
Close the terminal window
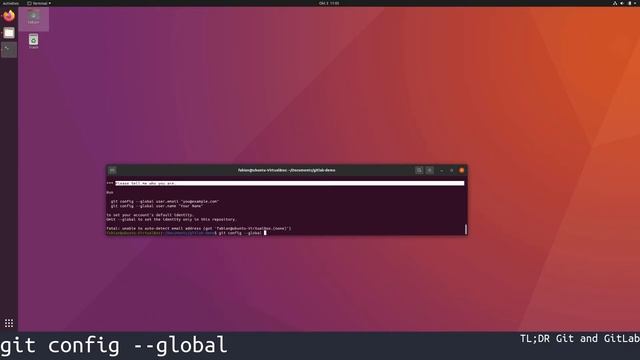pyautogui.click(x=462, y=170)
